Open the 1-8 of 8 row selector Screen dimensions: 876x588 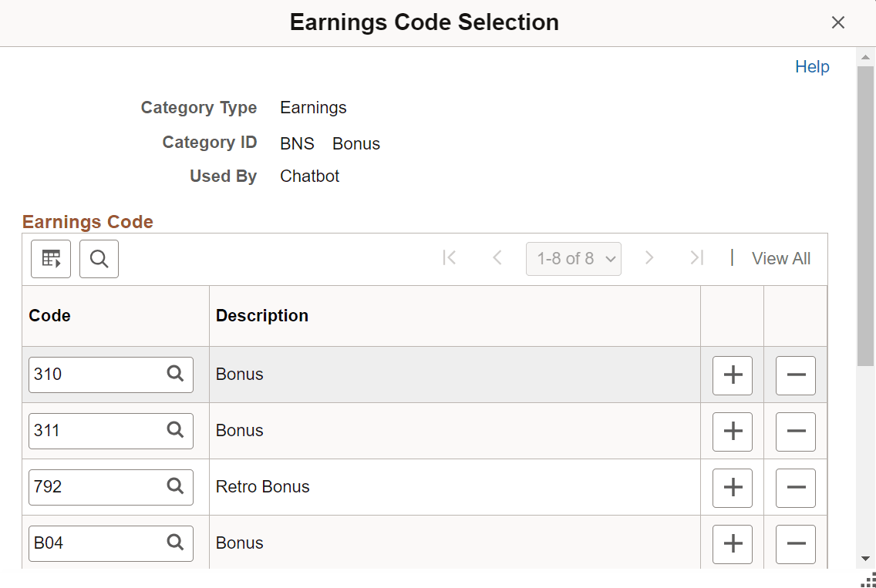(x=574, y=258)
